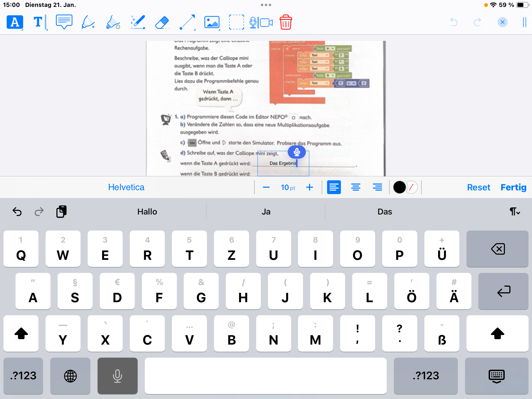Select the no-fill background color swatch

[x=412, y=187]
